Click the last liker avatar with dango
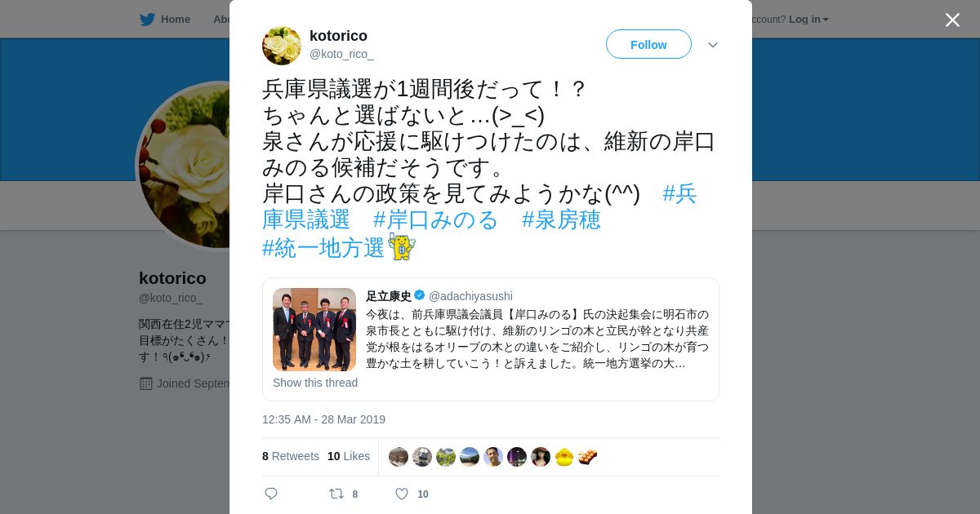Screen dimensions: 980x514 [x=588, y=457]
